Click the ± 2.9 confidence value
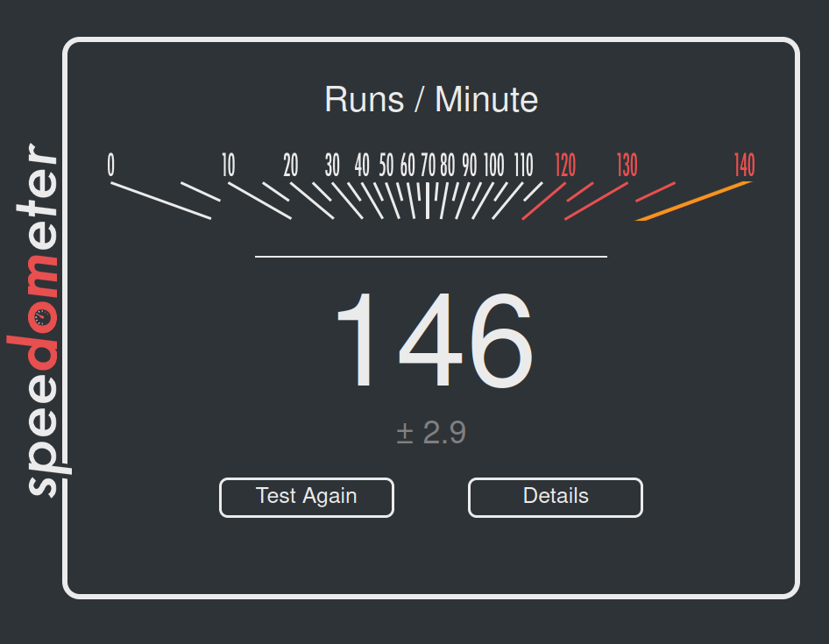Viewport: 829px width, 644px height. click(431, 433)
